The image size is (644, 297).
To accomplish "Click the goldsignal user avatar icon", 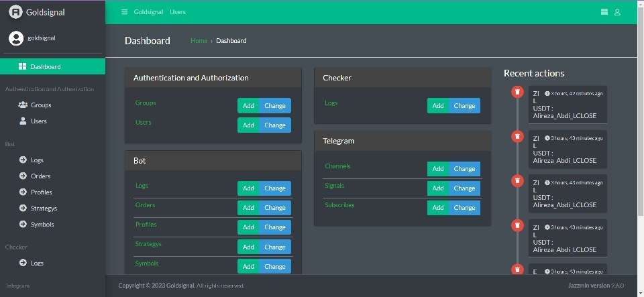I will pyautogui.click(x=16, y=38).
